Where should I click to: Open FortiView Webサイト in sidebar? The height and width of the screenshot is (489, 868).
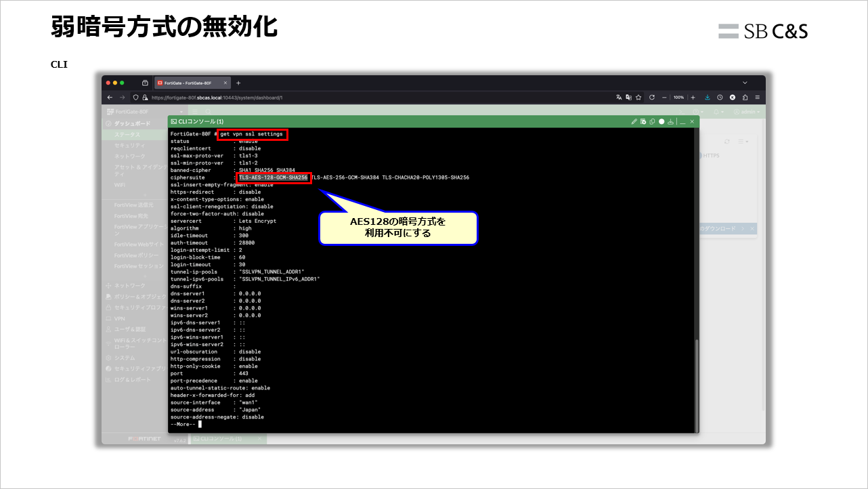click(134, 244)
